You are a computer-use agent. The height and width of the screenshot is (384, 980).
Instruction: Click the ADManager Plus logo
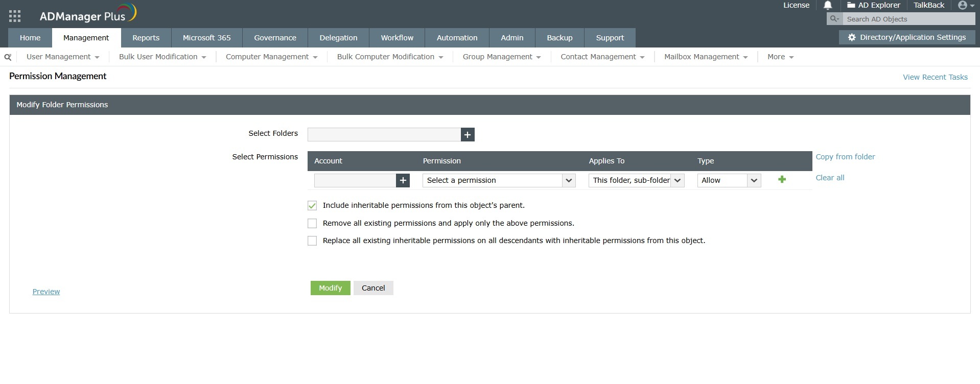tap(88, 14)
